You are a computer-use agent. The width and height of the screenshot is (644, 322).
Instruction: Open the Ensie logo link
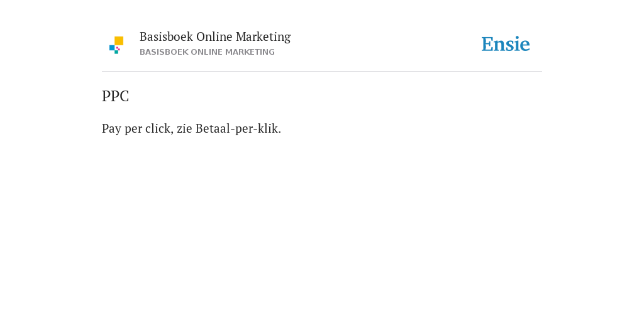coord(506,44)
